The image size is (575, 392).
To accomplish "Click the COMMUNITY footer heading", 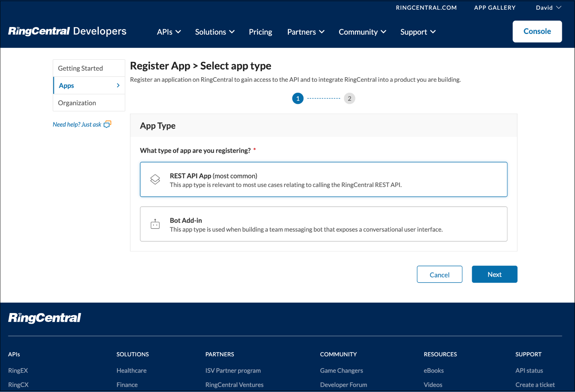I will [338, 354].
